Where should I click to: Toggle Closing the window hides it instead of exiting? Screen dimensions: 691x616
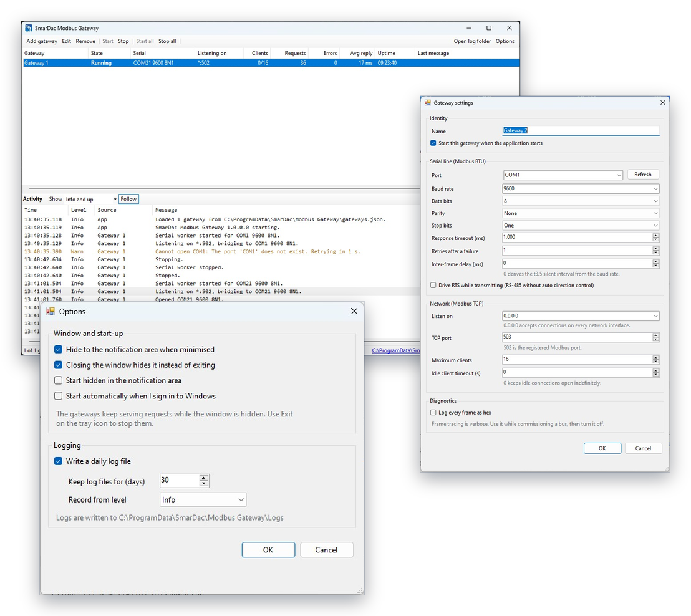tap(58, 365)
